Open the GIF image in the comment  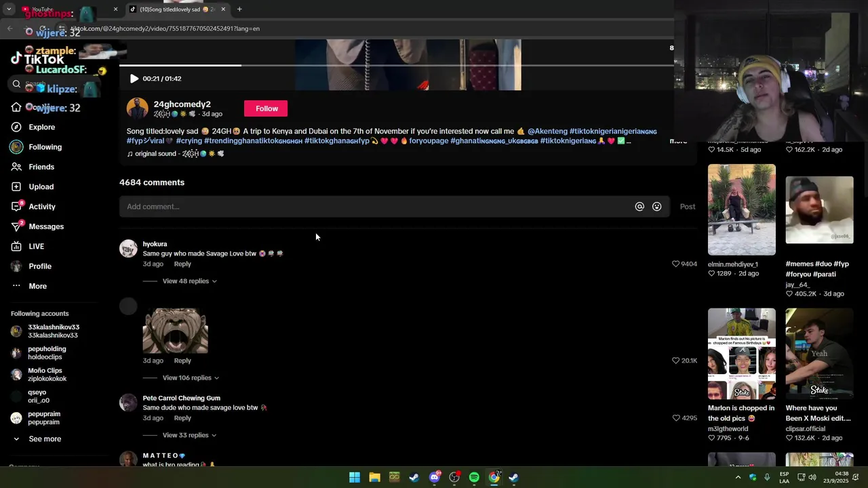175,331
